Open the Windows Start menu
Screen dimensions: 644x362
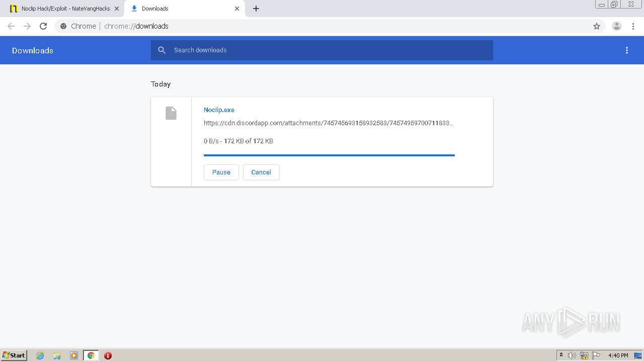pyautogui.click(x=14, y=355)
